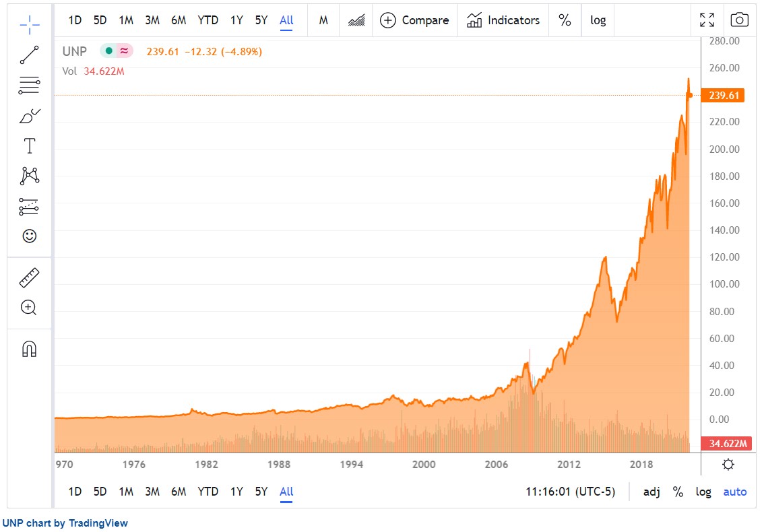Choose the brush drawing tool
This screenshot has height=532, width=764.
click(30, 116)
